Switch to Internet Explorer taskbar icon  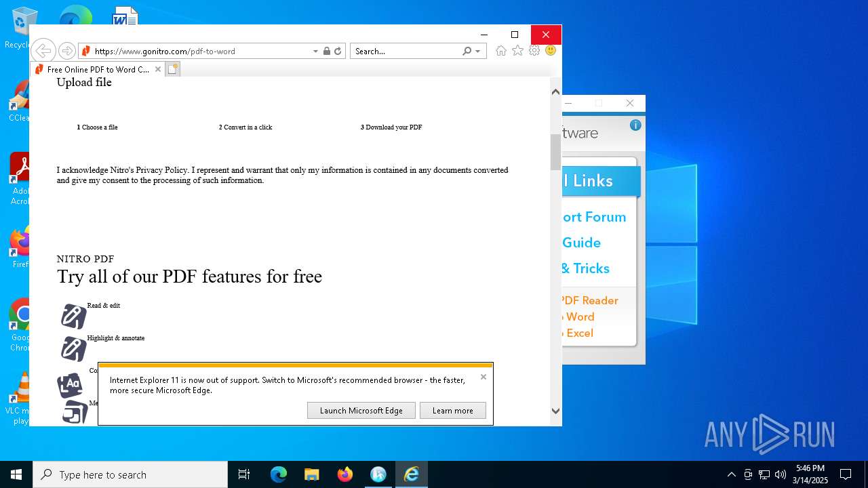point(412,474)
